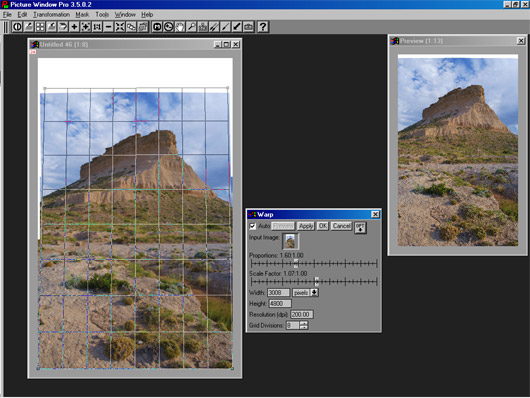The image size is (530, 398).
Task: Click the warp grid top-right corner handle
Action: 227,88
